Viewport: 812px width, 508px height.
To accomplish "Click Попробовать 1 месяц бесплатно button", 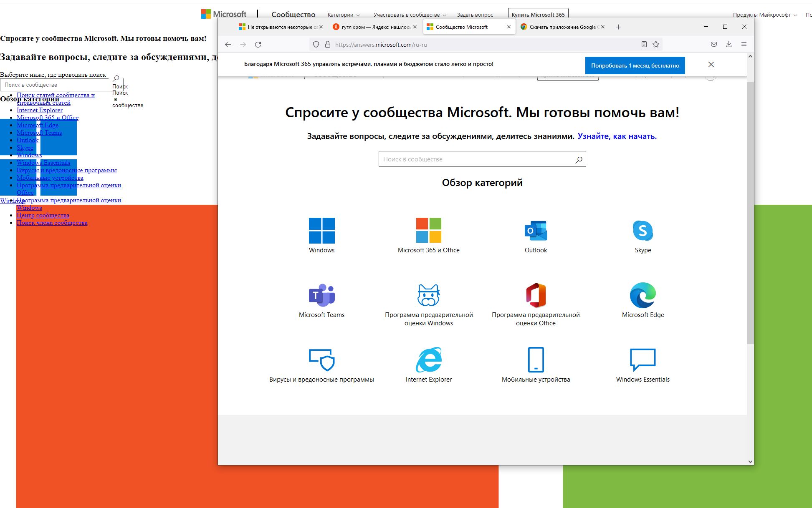I will (x=635, y=65).
